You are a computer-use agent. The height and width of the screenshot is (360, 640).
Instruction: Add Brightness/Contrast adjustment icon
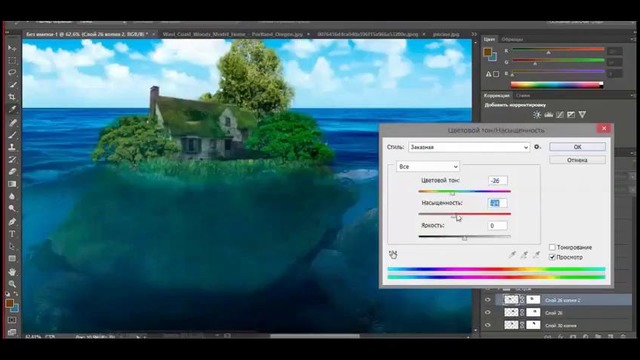[537, 115]
